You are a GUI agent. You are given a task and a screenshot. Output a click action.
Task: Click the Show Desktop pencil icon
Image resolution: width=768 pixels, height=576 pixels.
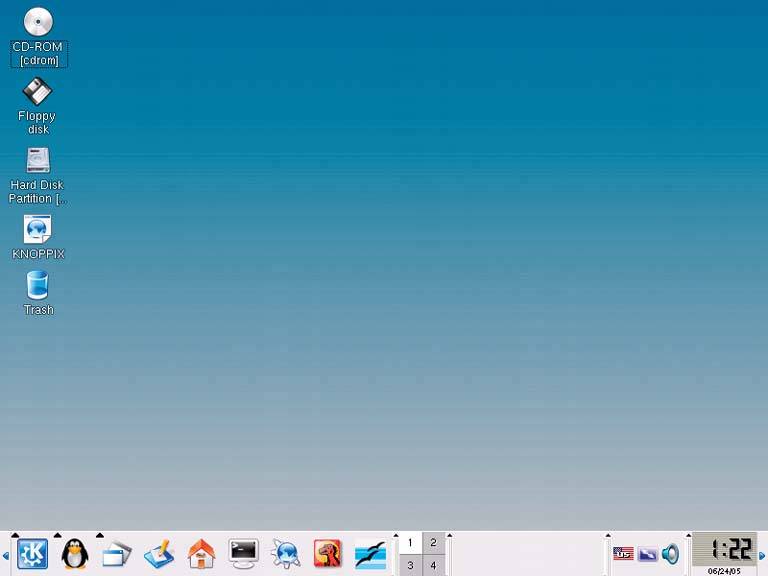pyautogui.click(x=159, y=553)
